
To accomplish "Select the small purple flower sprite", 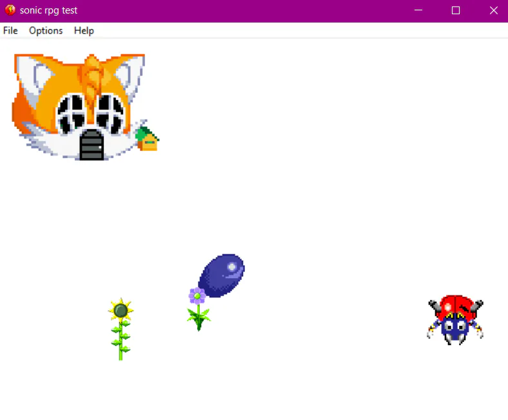I will (x=199, y=309).
